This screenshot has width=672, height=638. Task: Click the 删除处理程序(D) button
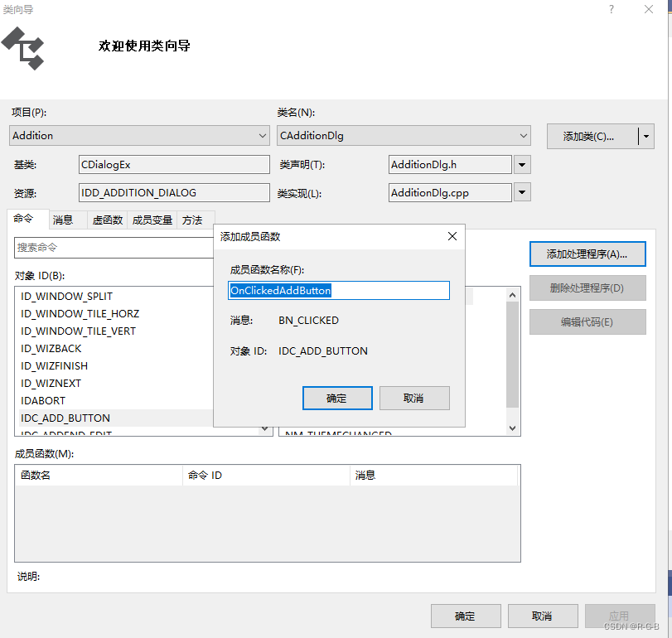(x=587, y=288)
